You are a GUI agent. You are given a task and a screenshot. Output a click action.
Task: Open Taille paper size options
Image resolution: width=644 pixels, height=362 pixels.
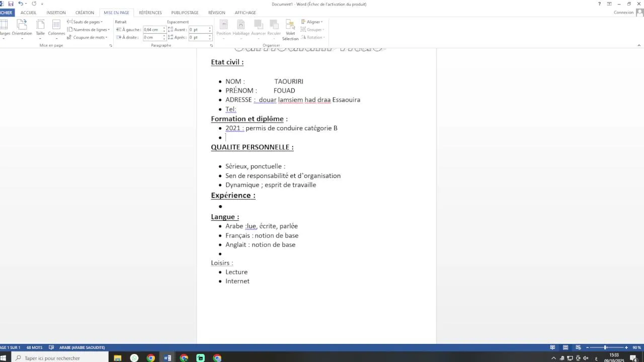pyautogui.click(x=40, y=29)
